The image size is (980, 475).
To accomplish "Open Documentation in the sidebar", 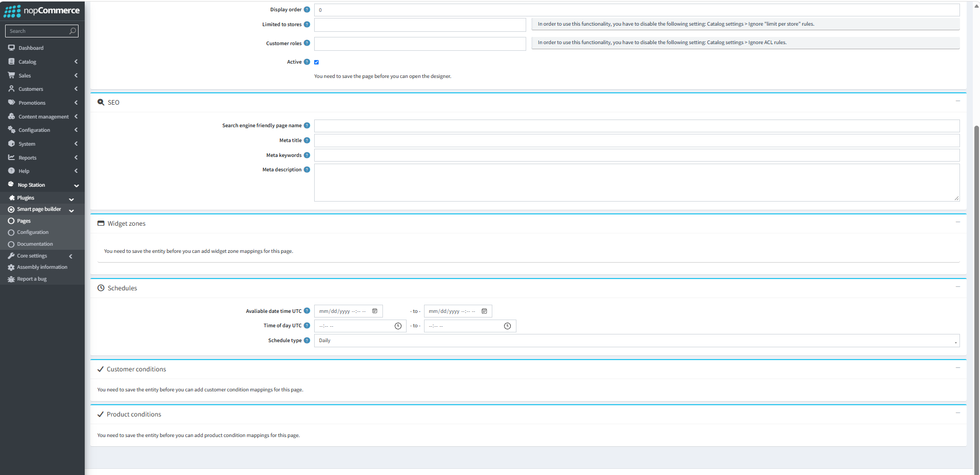I will (42, 244).
